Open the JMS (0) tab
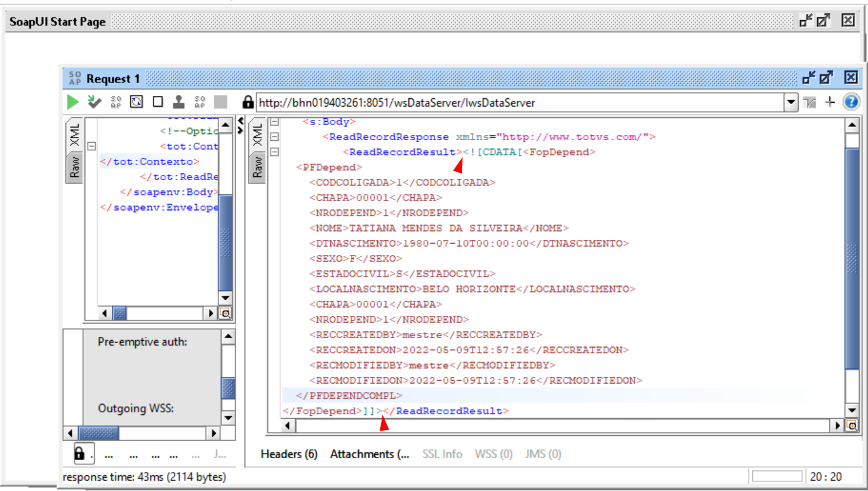 543,454
